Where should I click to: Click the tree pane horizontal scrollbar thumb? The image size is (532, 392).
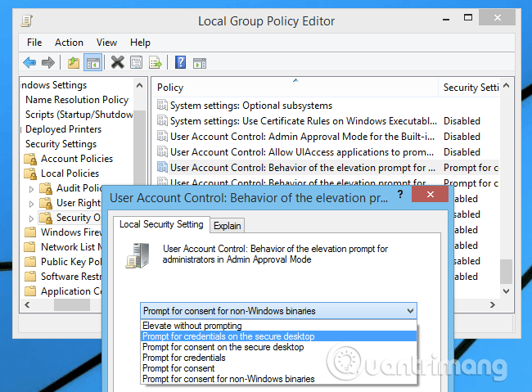coord(72,304)
